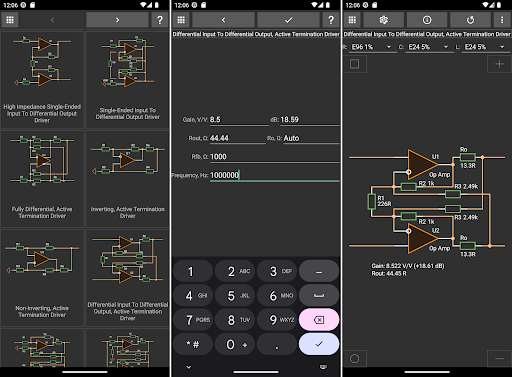This screenshot has height=377, width=512.
Task: Open the R: E96 1% series dropdown
Action: [371, 47]
